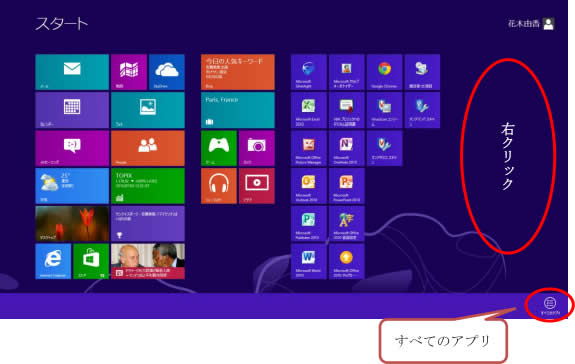This screenshot has height=364, width=575.
Task: Open the Maps tile
Action: (129, 72)
